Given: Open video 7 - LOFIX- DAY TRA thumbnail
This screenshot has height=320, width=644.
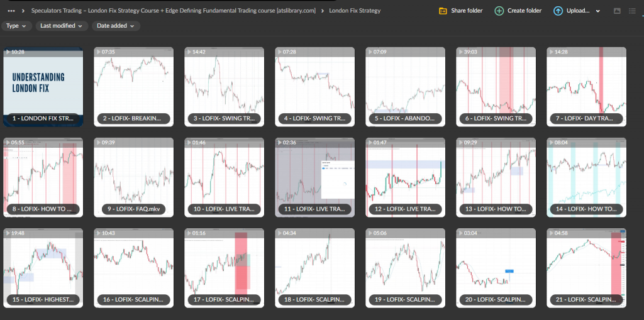Looking at the screenshot, I should coord(587,87).
